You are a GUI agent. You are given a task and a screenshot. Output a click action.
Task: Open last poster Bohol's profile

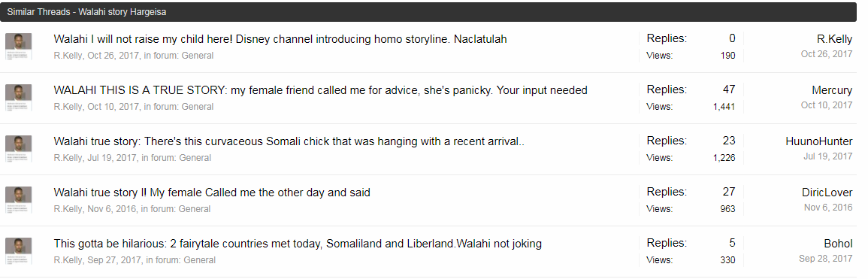click(838, 244)
